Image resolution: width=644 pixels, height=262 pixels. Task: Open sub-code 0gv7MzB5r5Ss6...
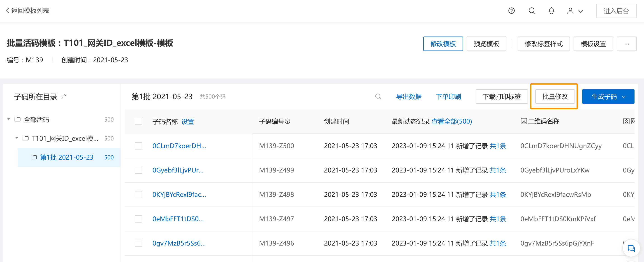click(179, 243)
